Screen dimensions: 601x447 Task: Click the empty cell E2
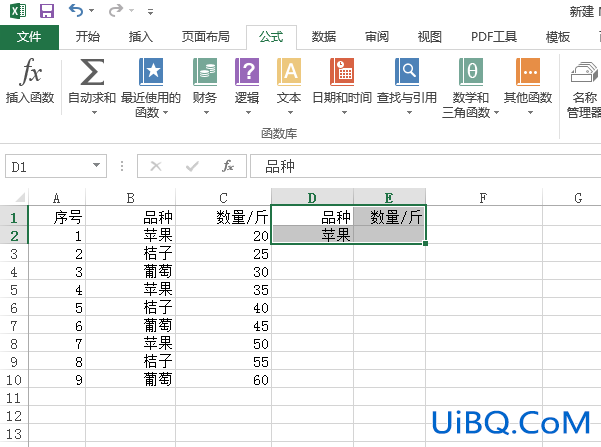point(389,235)
